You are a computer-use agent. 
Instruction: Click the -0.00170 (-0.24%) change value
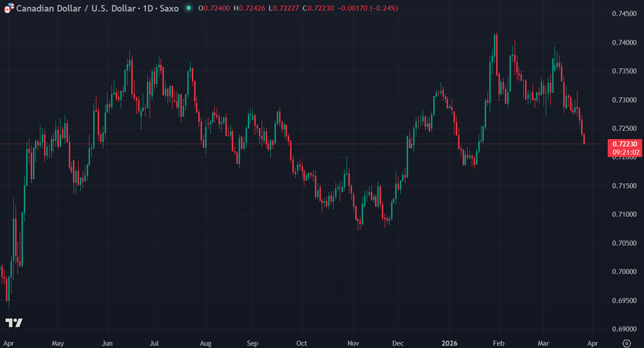click(367, 8)
